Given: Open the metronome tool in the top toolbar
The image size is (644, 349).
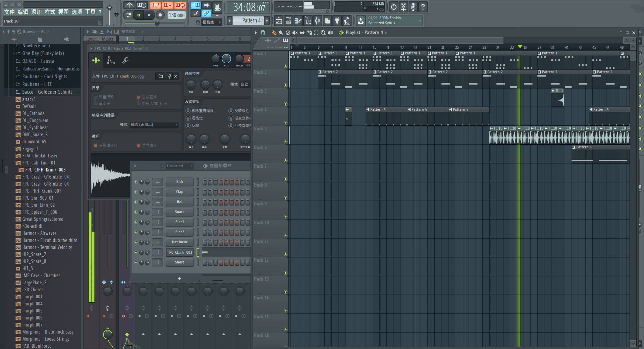Looking at the screenshot, I should [x=129, y=5].
